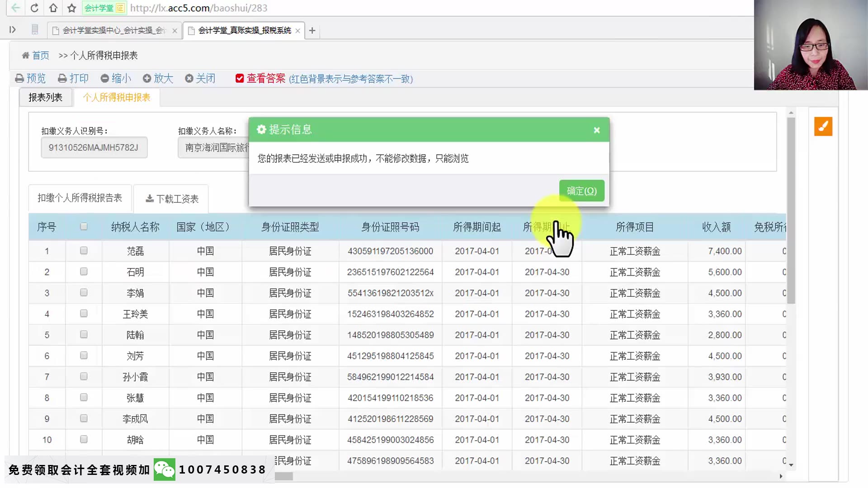The width and height of the screenshot is (868, 488).
Task: Click the bookmark star icon
Action: pos(71,8)
